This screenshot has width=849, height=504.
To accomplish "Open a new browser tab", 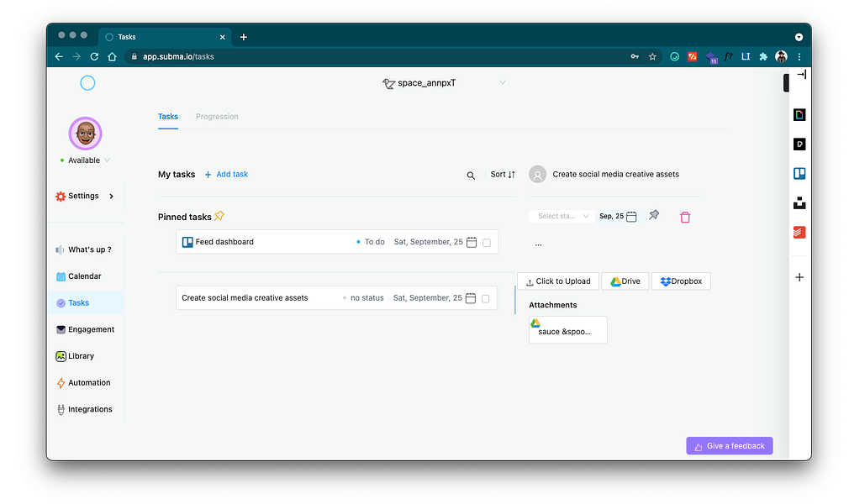I will tap(244, 37).
